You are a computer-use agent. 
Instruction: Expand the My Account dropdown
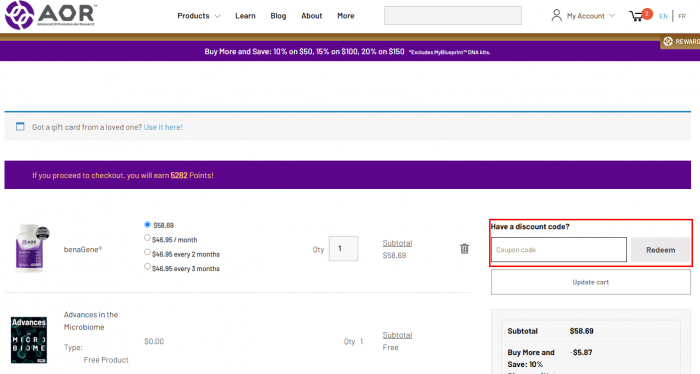(x=591, y=16)
